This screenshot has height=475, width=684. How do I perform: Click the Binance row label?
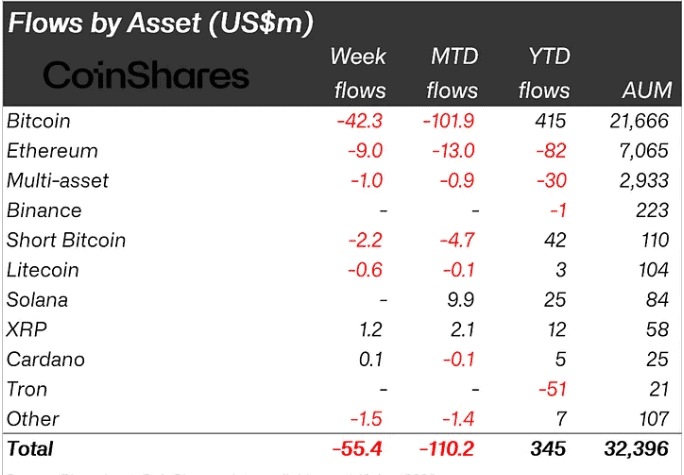pyautogui.click(x=44, y=210)
